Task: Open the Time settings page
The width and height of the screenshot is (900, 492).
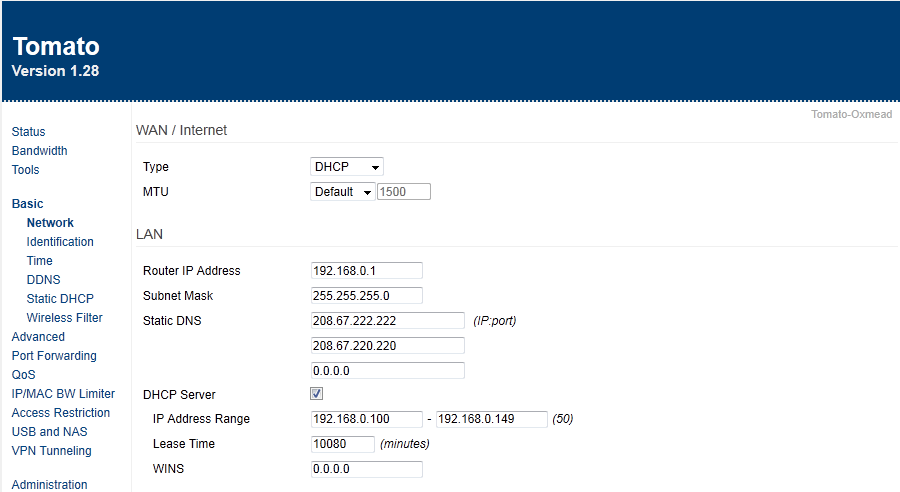Action: (40, 260)
